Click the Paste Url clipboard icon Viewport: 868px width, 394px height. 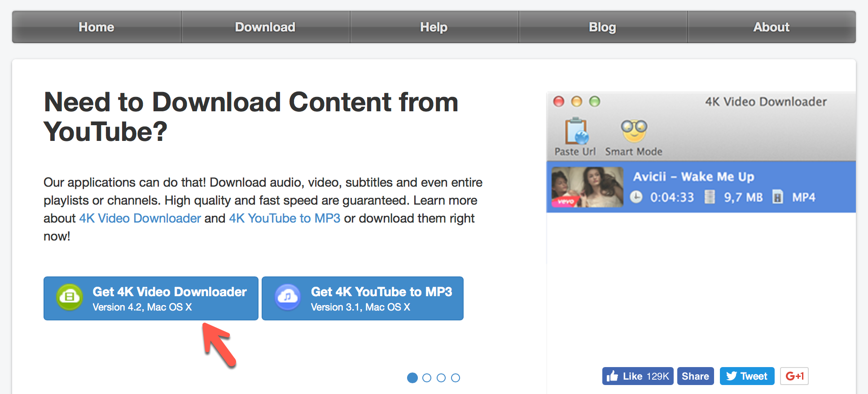tap(576, 131)
